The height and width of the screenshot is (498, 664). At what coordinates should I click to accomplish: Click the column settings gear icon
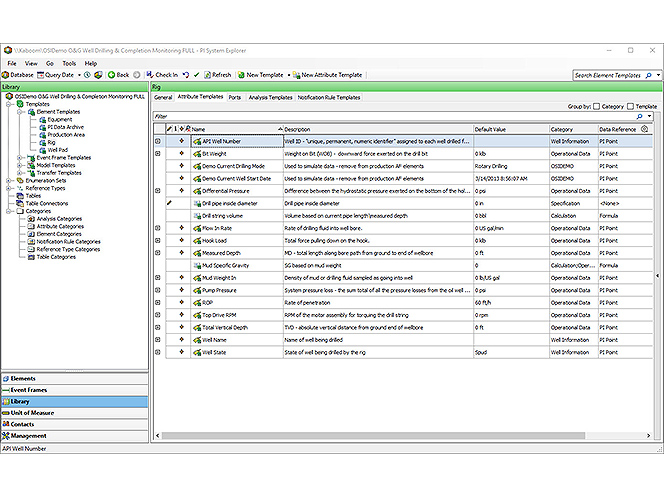tap(644, 129)
